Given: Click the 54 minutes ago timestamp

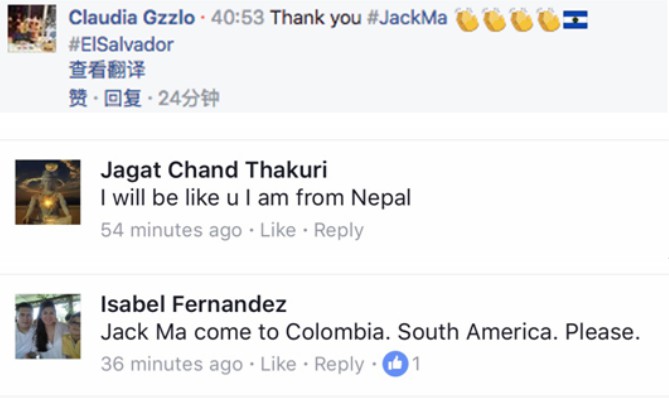Looking at the screenshot, I should point(171,230).
